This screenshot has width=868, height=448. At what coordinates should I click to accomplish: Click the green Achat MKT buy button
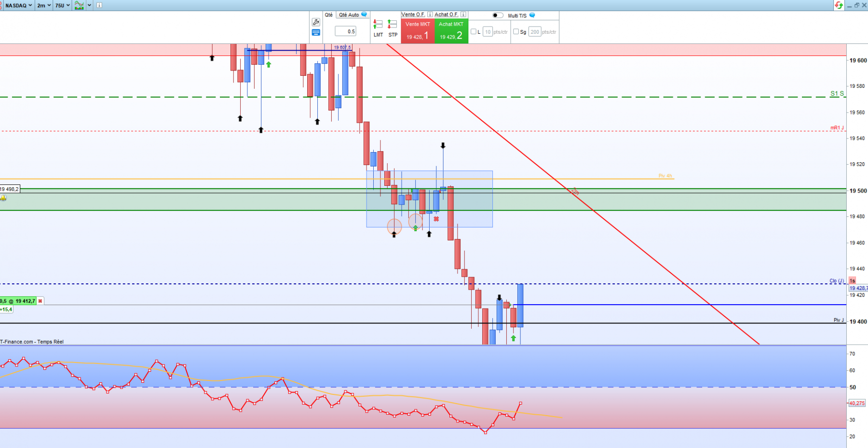[451, 31]
